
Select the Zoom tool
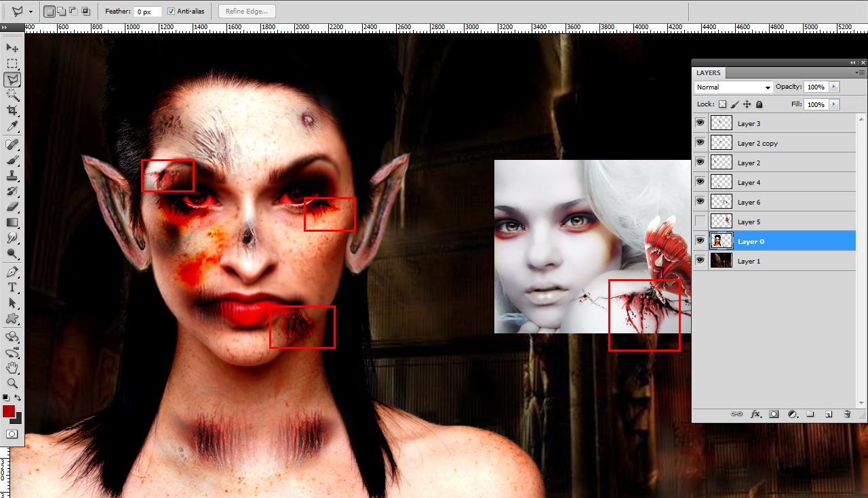pyautogui.click(x=12, y=383)
